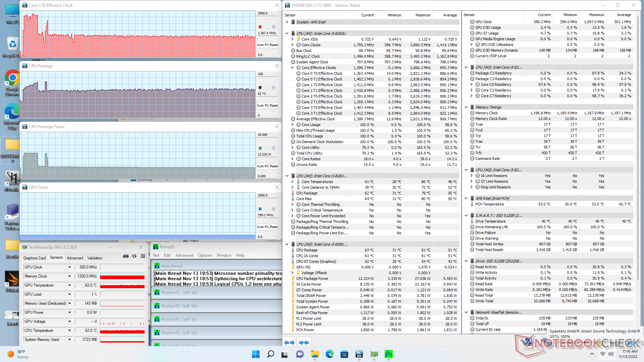Click HWiNFO collapse columns arrows icon
Screen dimensions: 644x362
[304, 343]
